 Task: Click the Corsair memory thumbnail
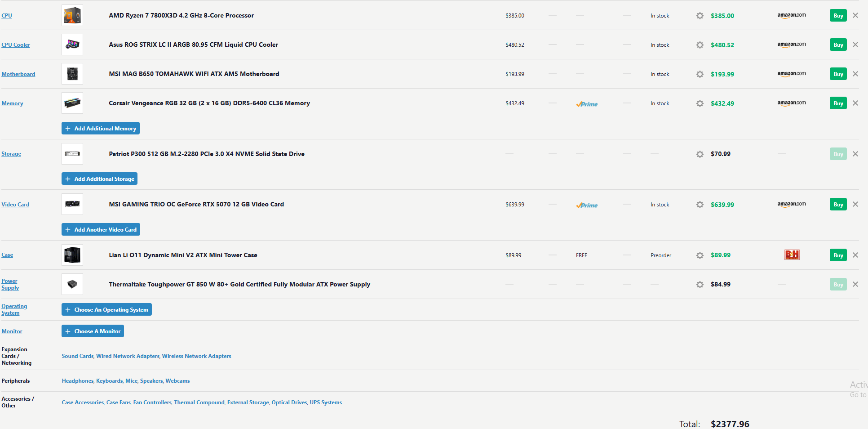coord(72,103)
